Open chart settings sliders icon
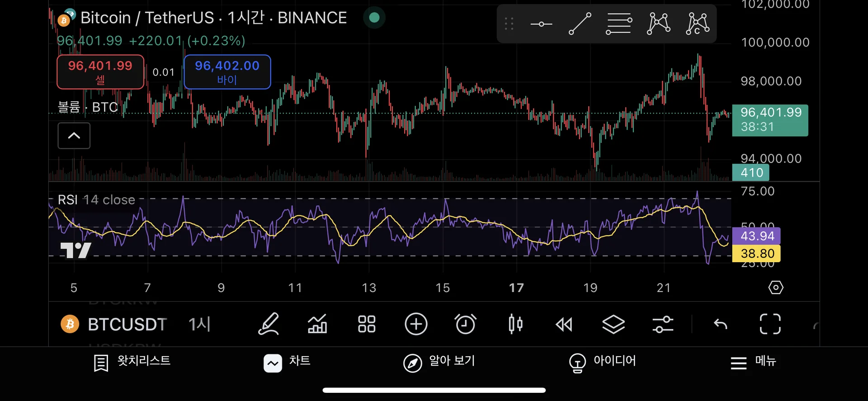 click(663, 324)
